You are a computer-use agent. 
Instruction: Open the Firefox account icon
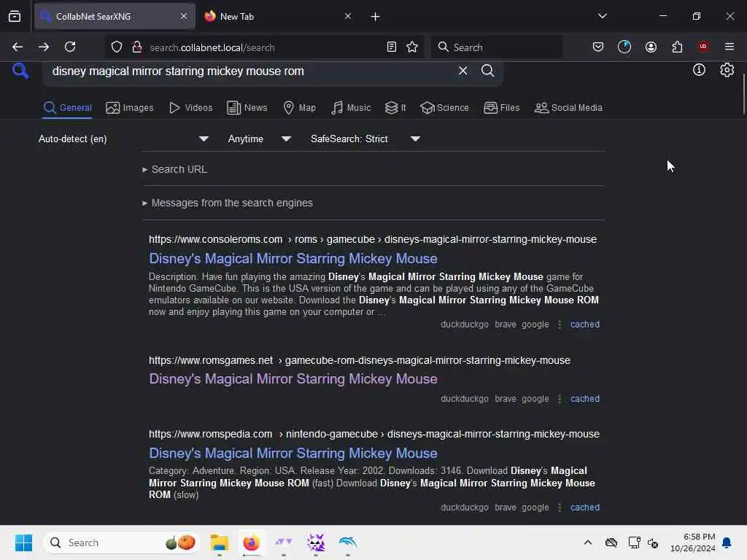point(651,47)
